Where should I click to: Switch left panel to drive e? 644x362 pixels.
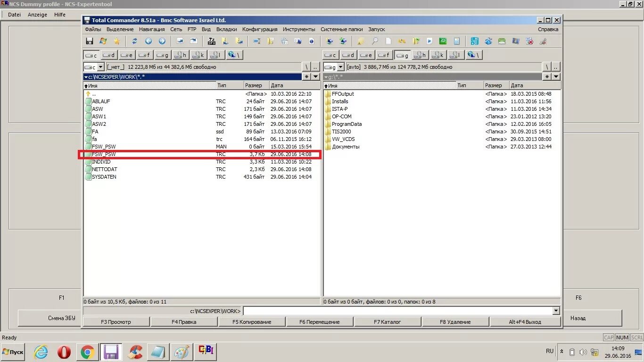[127, 55]
